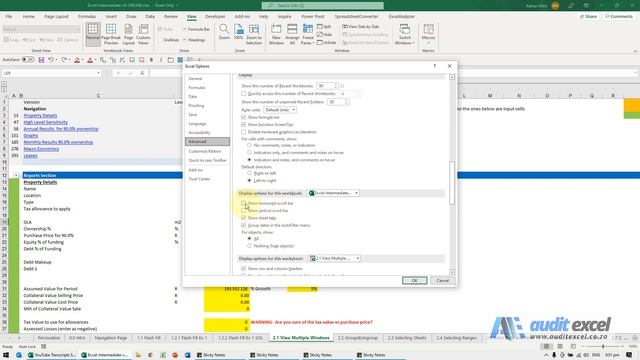Select Trust Center options category
The image size is (640, 360).
(207, 179)
